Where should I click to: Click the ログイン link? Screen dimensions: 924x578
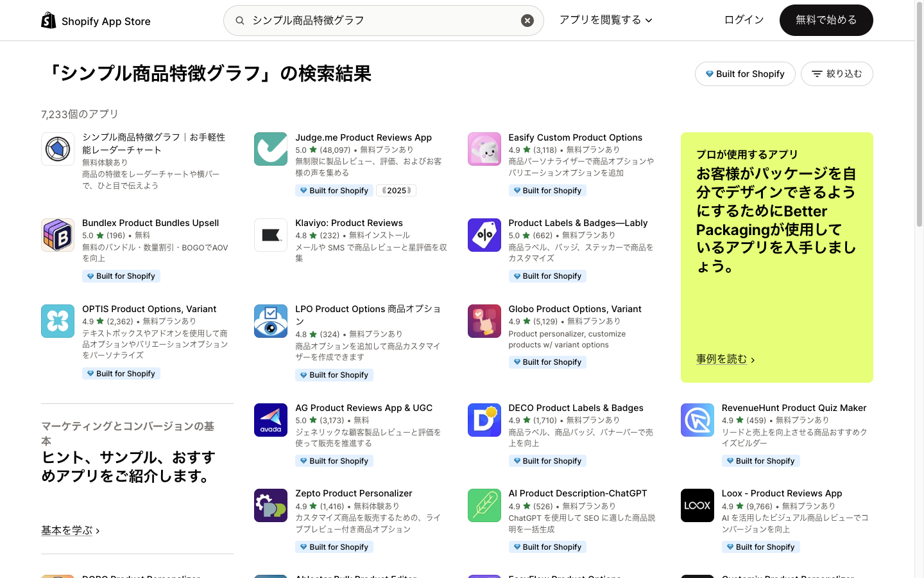(744, 20)
